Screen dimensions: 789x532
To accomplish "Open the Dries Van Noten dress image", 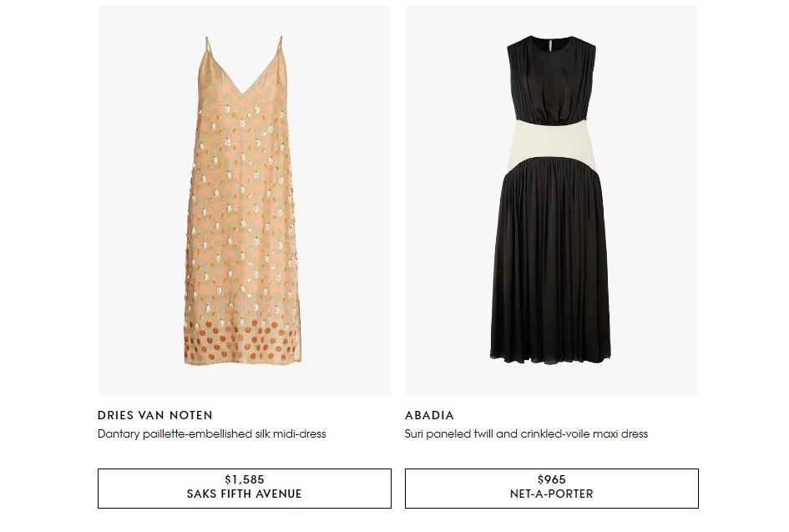I will 244,200.
